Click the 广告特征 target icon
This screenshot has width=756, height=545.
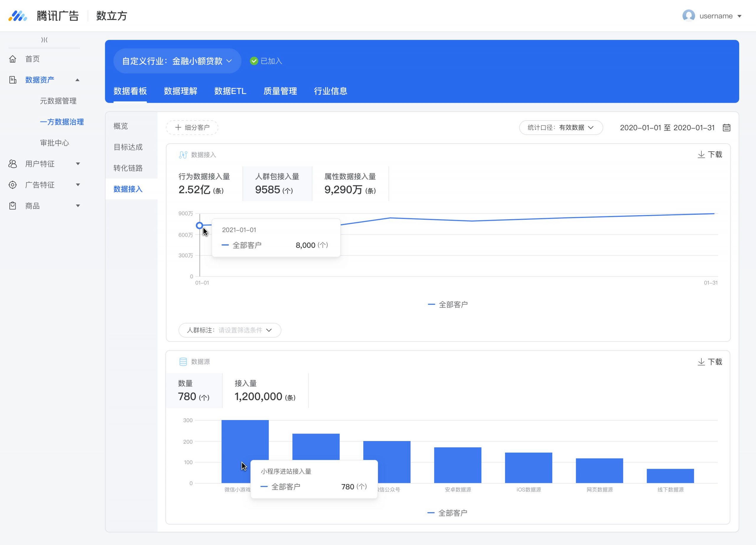pyautogui.click(x=13, y=185)
